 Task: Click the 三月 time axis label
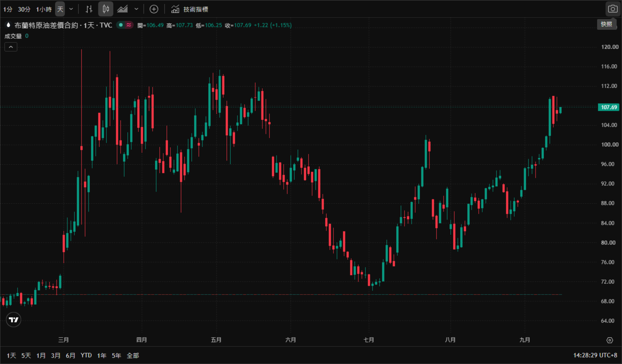[x=64, y=340]
